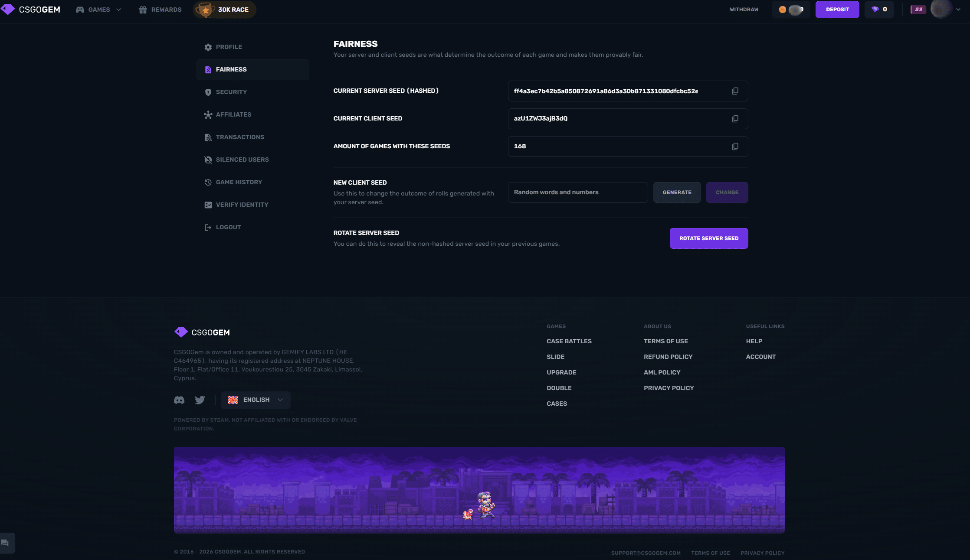Open the Case Battles footer link

[569, 341]
